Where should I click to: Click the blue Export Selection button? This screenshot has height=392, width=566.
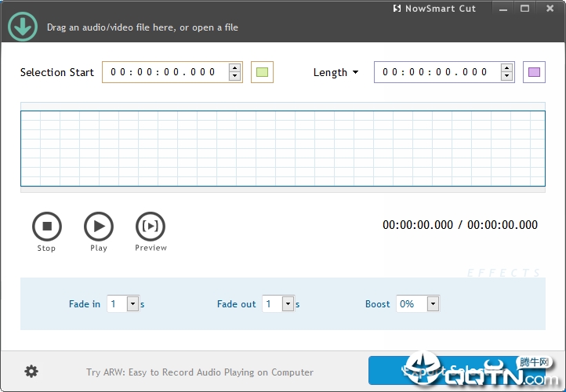[x=457, y=370]
